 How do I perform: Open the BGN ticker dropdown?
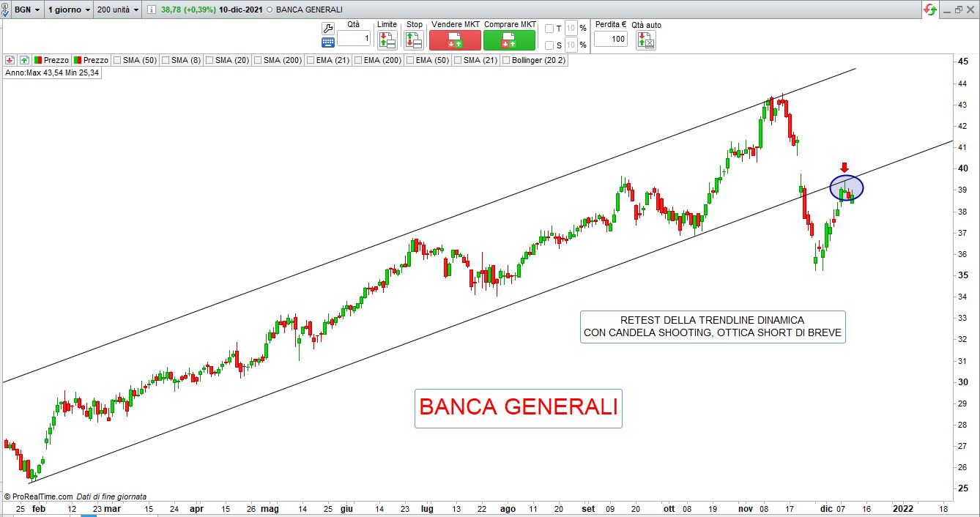coord(26,10)
